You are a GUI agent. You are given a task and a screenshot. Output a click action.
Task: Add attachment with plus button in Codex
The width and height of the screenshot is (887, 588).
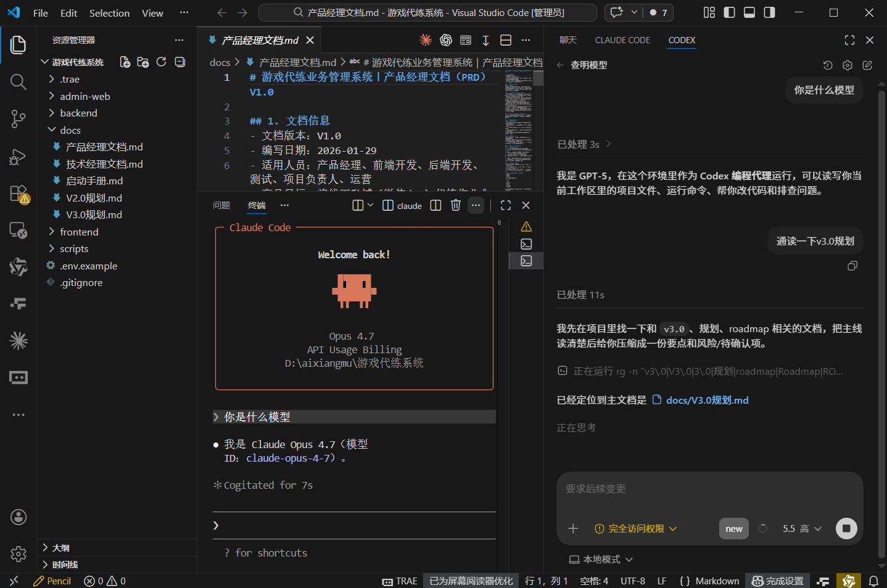point(573,528)
